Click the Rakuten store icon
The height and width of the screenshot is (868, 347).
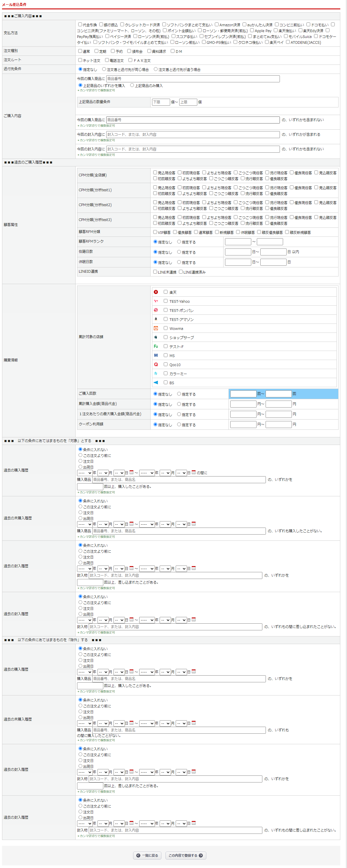pos(156,292)
